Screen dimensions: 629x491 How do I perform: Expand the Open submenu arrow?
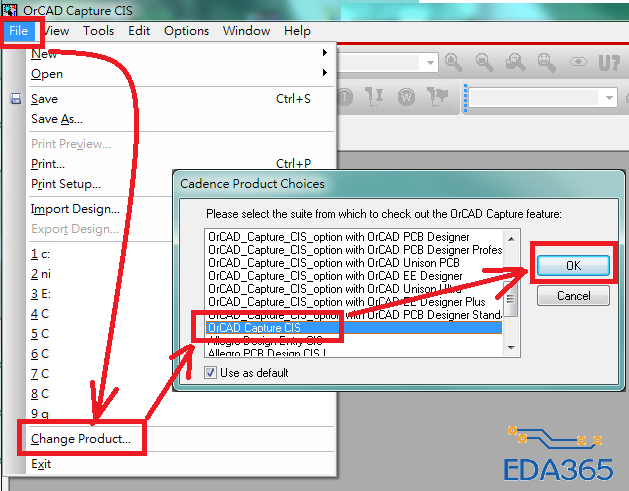pyautogui.click(x=325, y=73)
